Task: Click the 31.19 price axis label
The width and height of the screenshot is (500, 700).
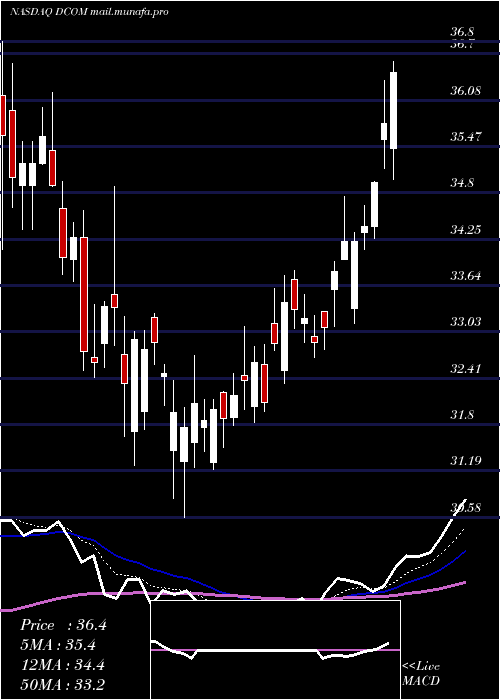Action: pos(466,461)
